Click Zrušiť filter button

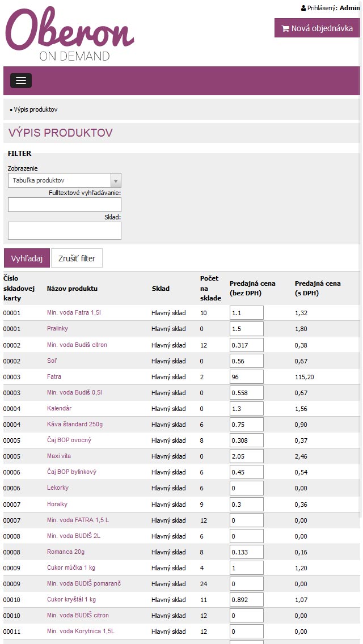click(x=77, y=258)
